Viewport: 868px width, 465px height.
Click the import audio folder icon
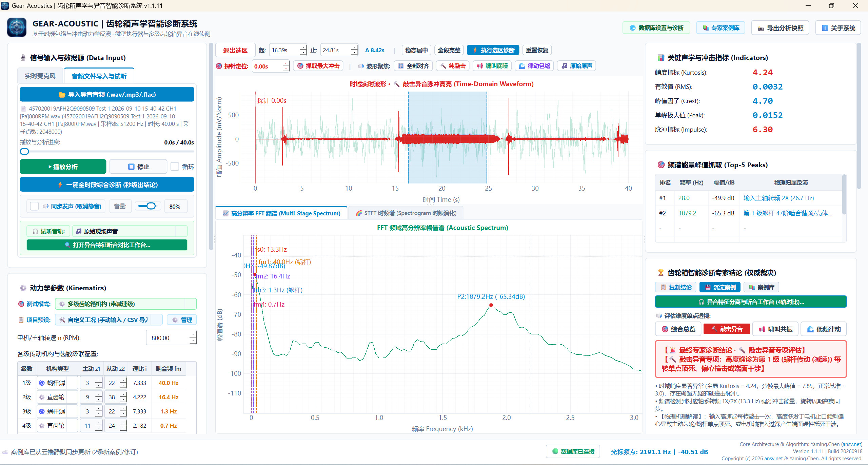(x=62, y=95)
